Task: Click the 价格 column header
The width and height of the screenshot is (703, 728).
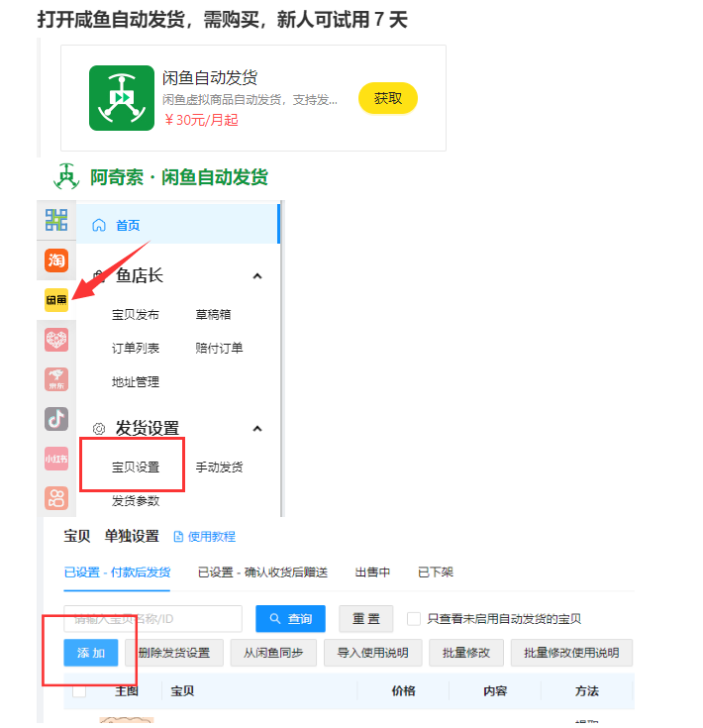Action: 403,691
